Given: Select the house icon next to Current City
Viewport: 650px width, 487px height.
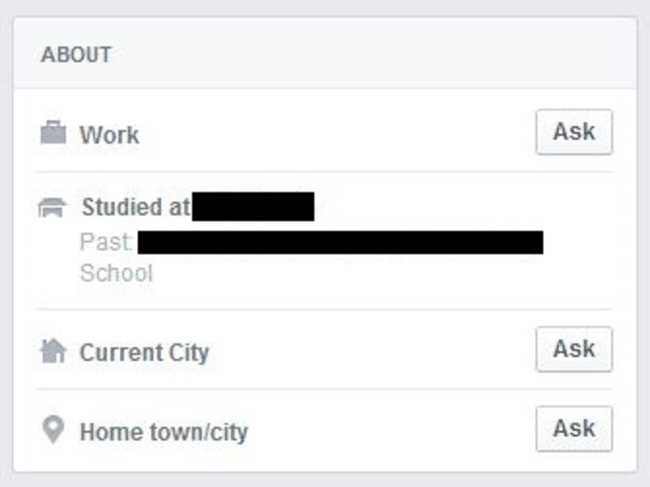Looking at the screenshot, I should point(53,351).
